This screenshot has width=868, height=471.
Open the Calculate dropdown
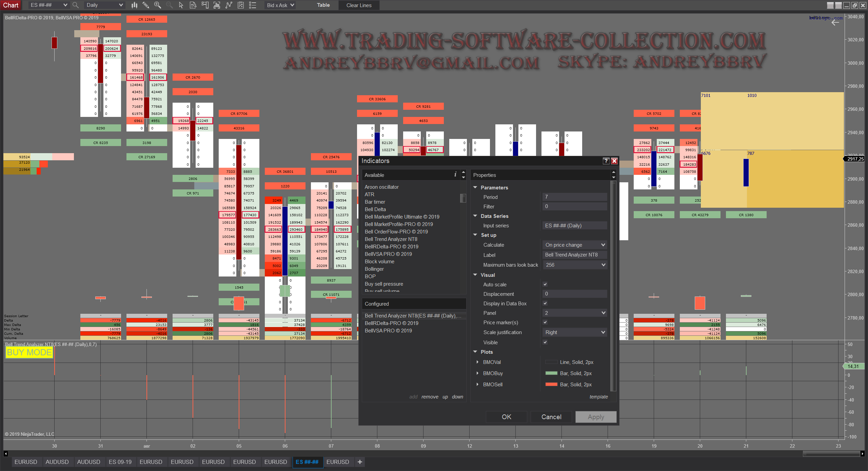575,245
